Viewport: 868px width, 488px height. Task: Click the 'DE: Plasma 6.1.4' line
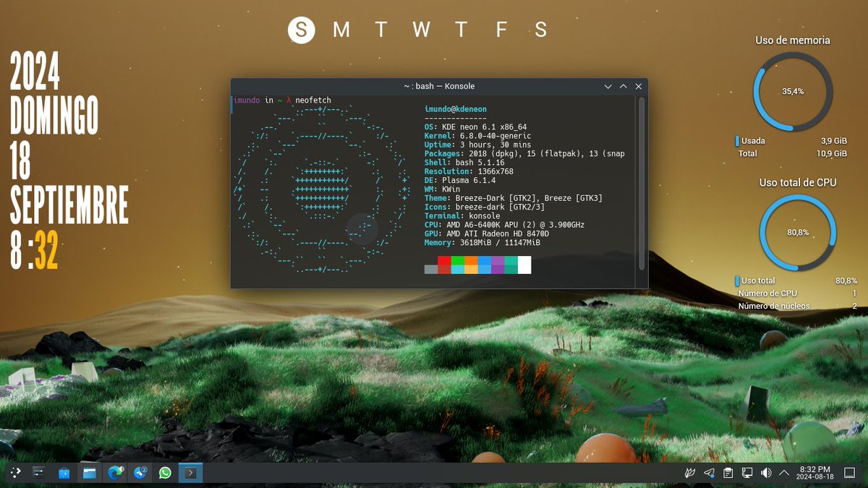coord(460,180)
